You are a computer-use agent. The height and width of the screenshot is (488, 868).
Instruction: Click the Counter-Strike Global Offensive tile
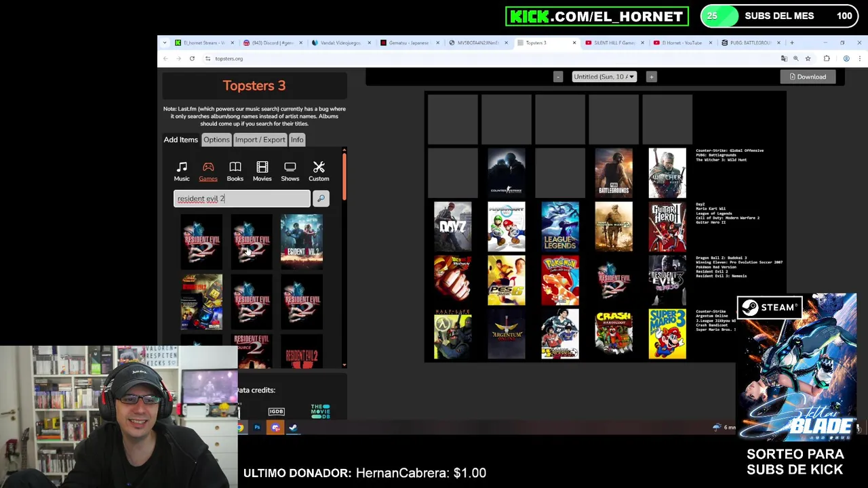coord(507,173)
